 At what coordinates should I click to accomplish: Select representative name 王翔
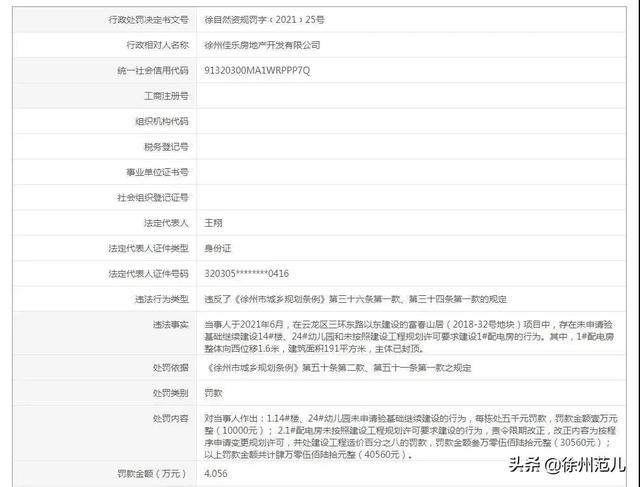213,223
